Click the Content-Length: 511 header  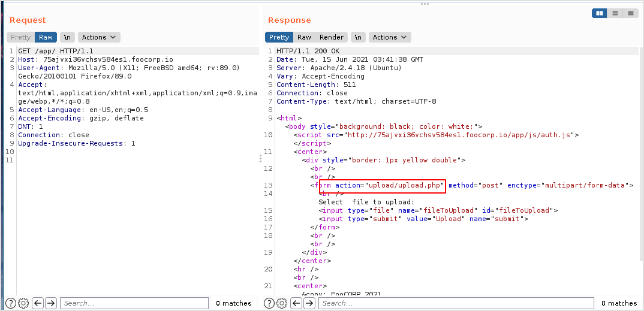pyautogui.click(x=316, y=84)
